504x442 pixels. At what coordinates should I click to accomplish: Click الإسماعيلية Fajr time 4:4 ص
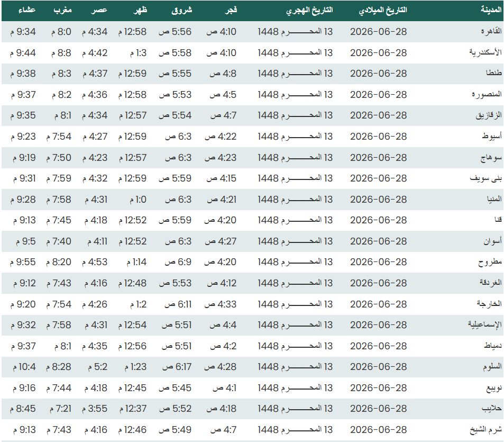coord(223,325)
